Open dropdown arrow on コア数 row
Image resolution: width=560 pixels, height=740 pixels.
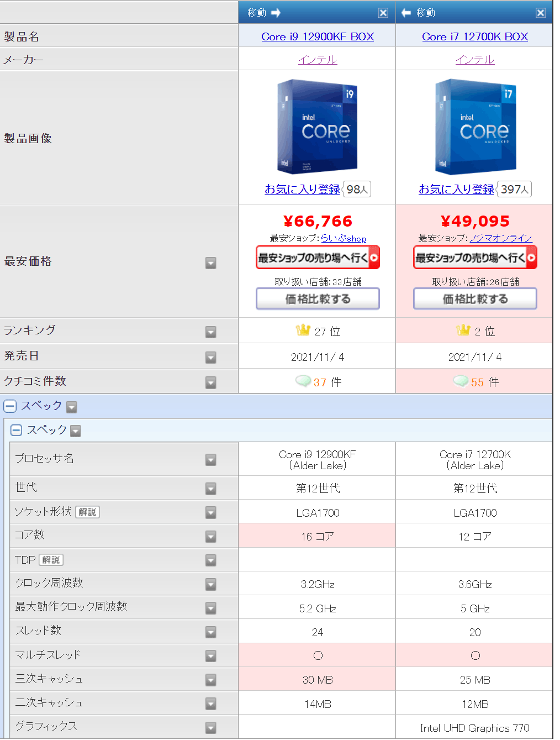(x=210, y=537)
